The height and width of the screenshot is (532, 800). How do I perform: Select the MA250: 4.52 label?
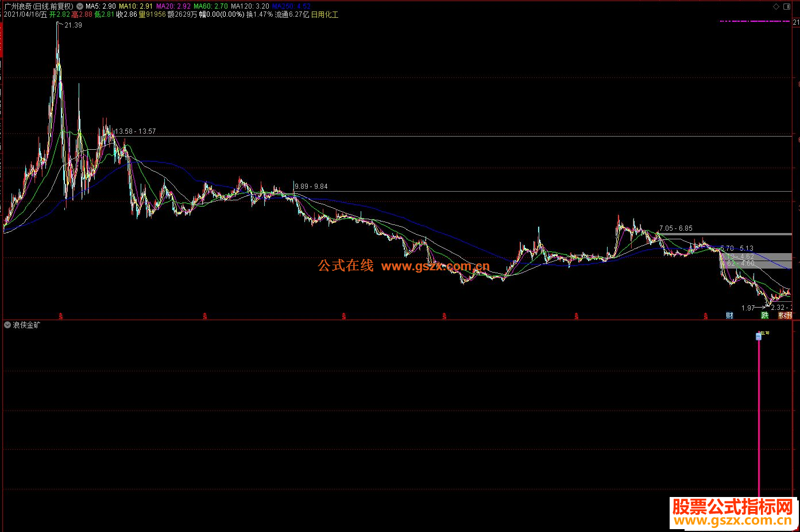pos(291,6)
